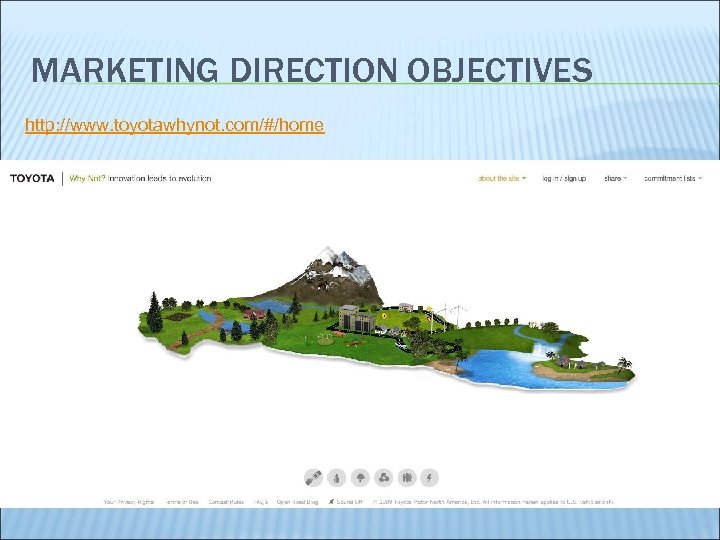Open 'Contest Rules' footer link
Image resolution: width=720 pixels, height=540 pixels.
click(x=226, y=502)
